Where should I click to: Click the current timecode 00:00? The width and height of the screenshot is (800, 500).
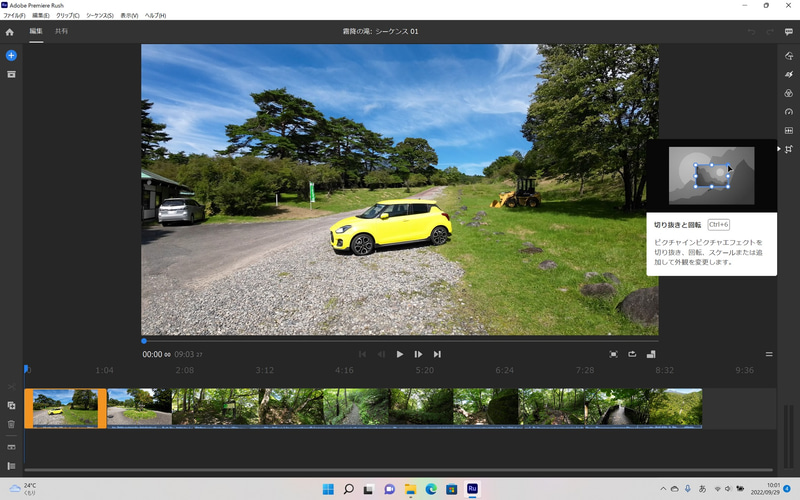click(152, 354)
